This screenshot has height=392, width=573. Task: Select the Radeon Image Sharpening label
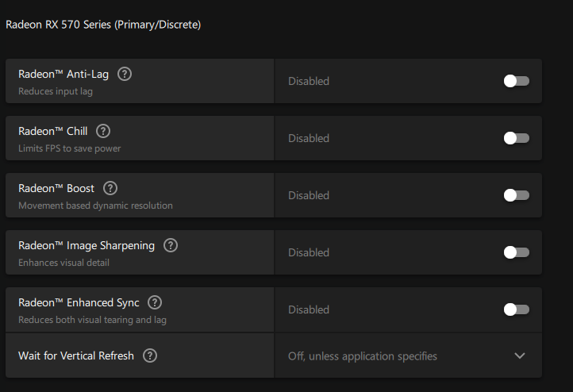87,245
